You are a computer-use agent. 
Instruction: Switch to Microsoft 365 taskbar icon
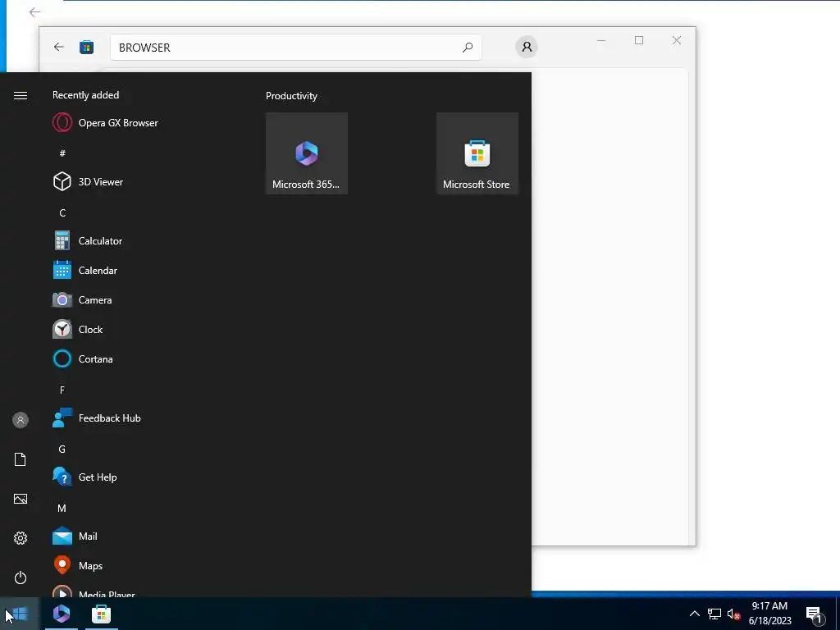pyautogui.click(x=62, y=614)
